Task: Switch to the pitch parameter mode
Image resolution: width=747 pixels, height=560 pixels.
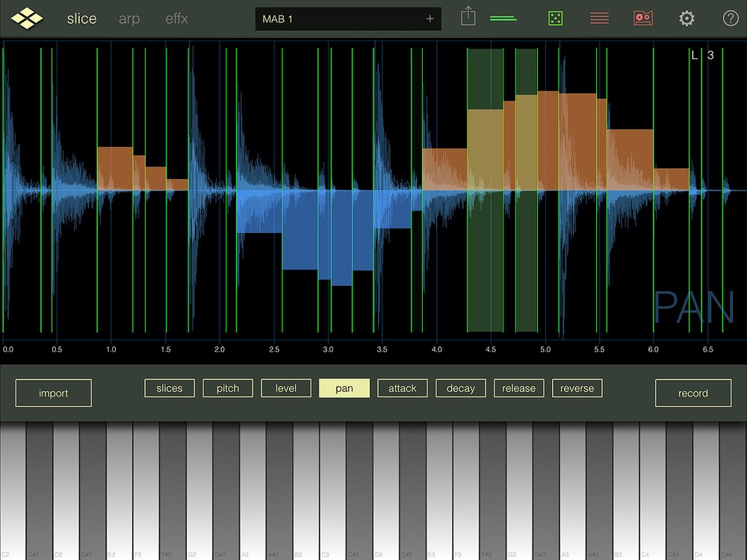Action: point(228,388)
